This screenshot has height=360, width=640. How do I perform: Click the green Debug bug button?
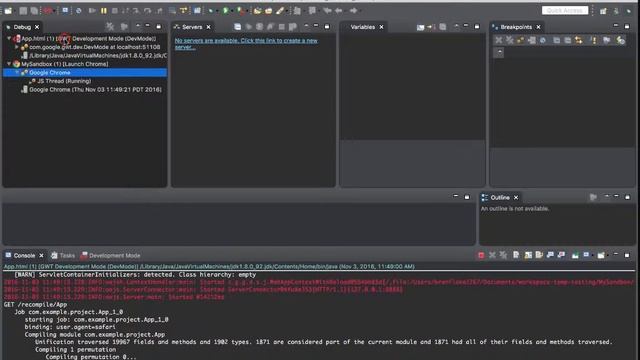click(x=211, y=11)
